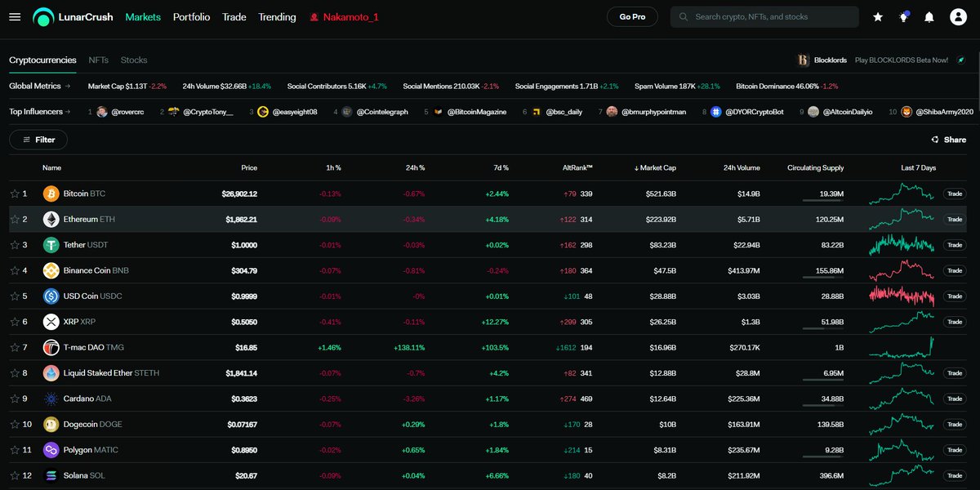This screenshot has height=490, width=980.
Task: Click the Solana coin icon
Action: coord(51,475)
